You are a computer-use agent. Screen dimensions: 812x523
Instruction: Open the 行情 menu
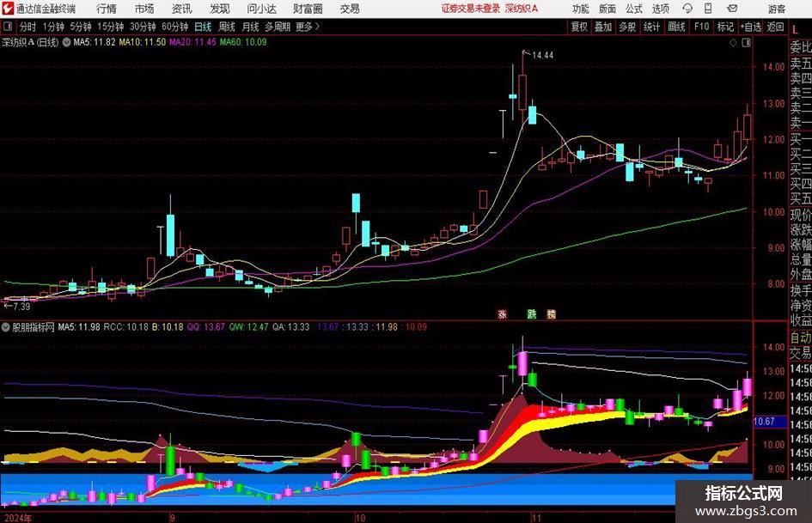pyautogui.click(x=107, y=9)
